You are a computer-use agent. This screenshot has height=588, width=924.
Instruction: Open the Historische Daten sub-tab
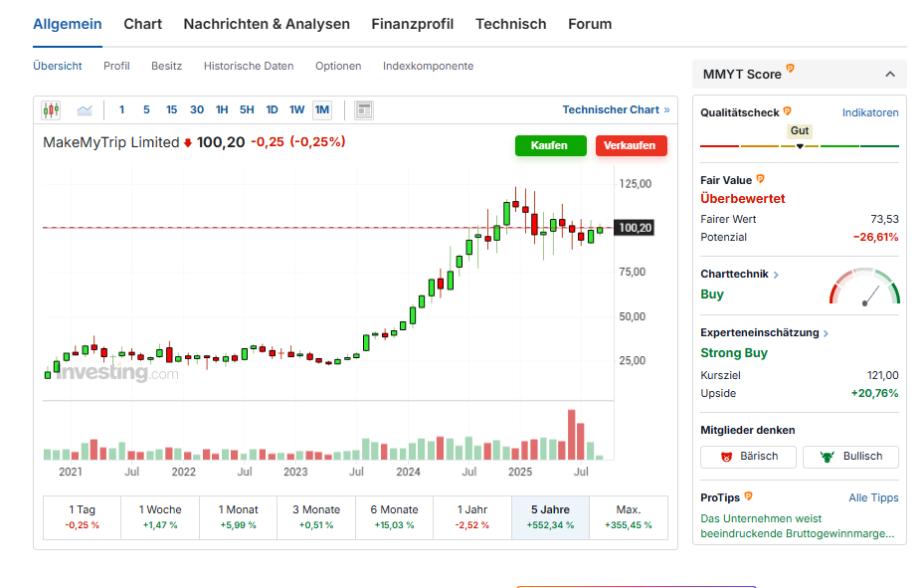click(x=249, y=67)
